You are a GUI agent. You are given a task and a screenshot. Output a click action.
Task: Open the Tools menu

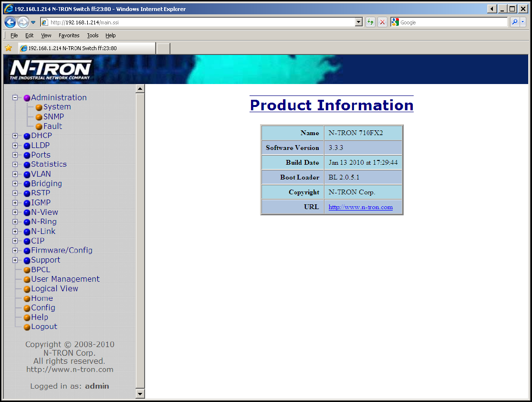click(x=93, y=35)
